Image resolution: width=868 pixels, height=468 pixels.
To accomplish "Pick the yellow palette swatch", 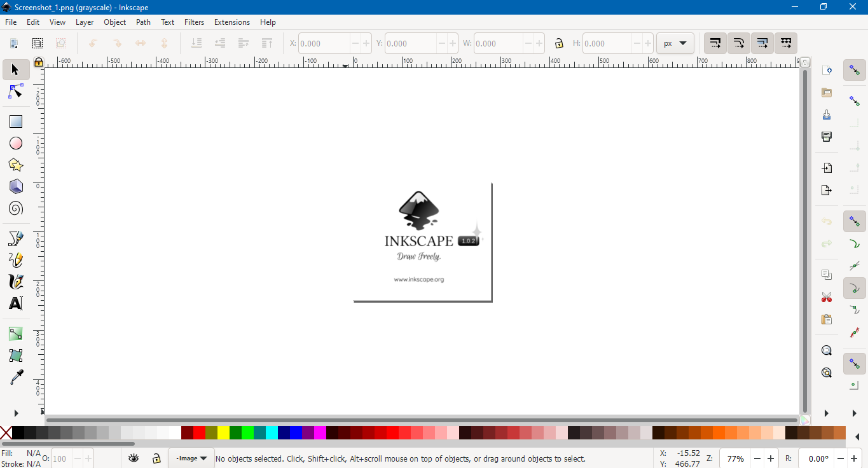I will 223,433.
